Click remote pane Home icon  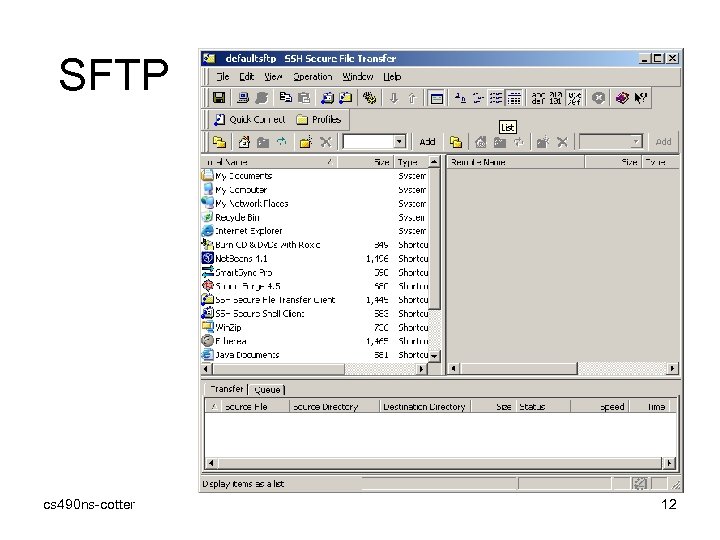tap(480, 142)
